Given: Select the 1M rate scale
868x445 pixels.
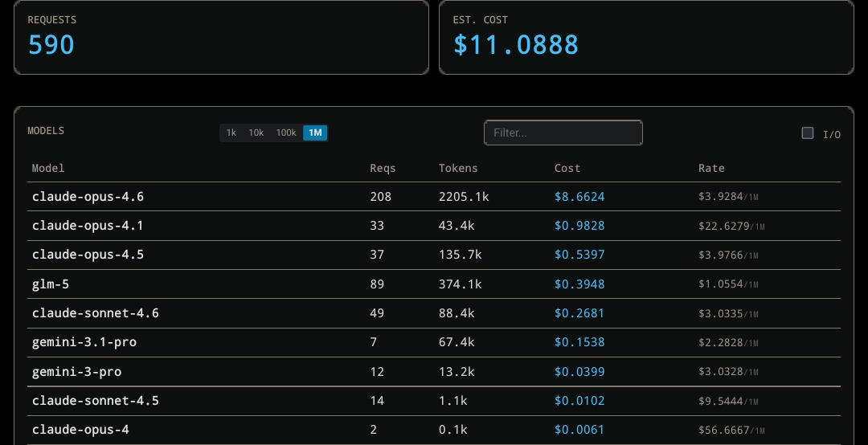Looking at the screenshot, I should pos(315,133).
